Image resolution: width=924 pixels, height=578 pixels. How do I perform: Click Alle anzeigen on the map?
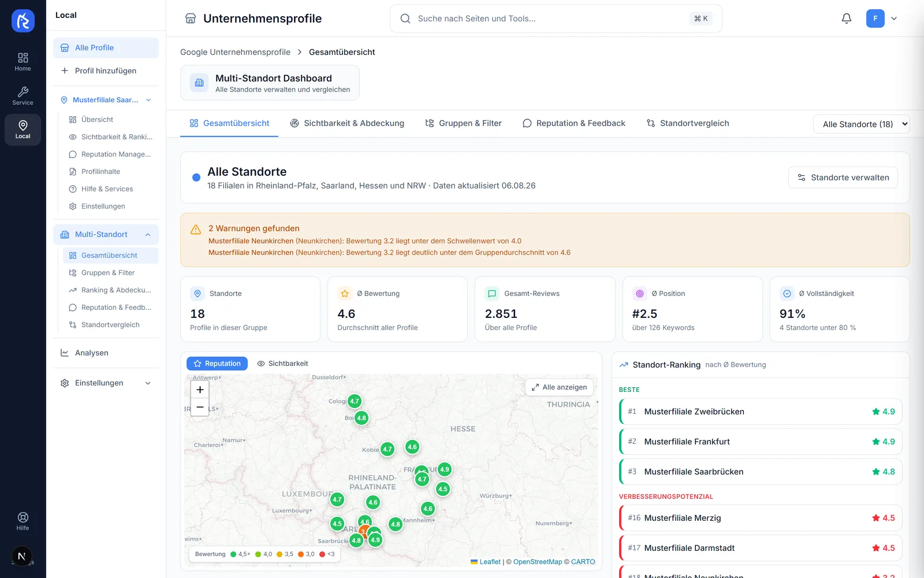coord(559,387)
